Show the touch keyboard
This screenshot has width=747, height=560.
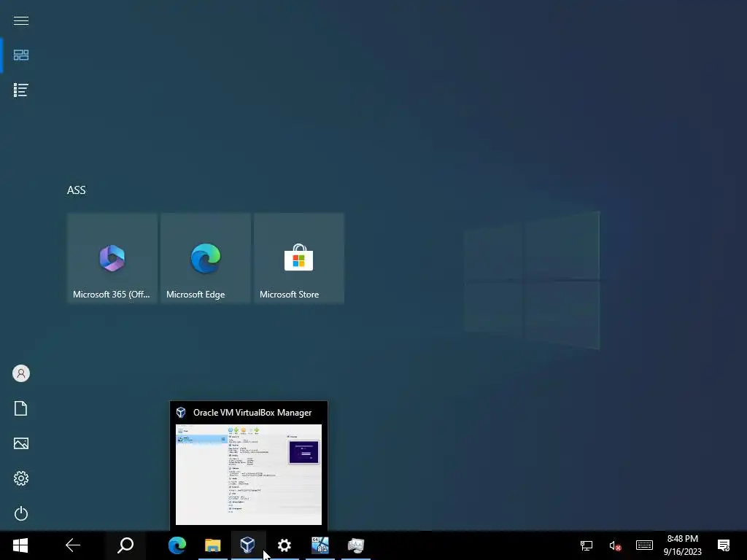click(644, 545)
